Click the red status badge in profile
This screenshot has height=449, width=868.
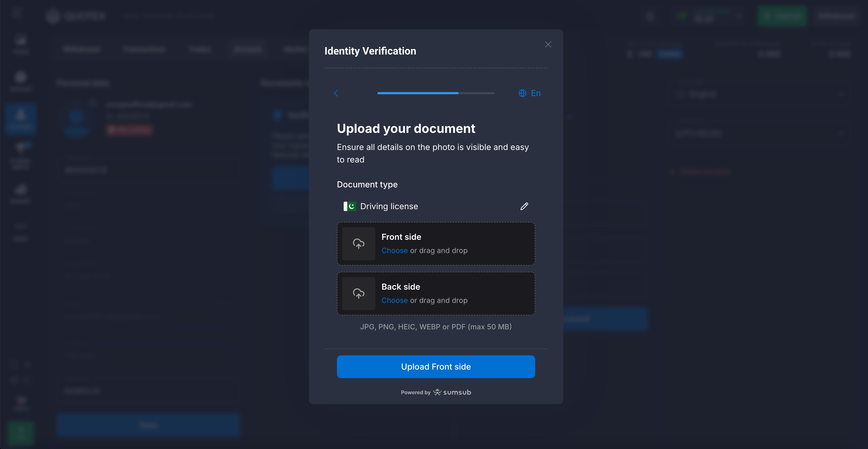click(x=129, y=130)
